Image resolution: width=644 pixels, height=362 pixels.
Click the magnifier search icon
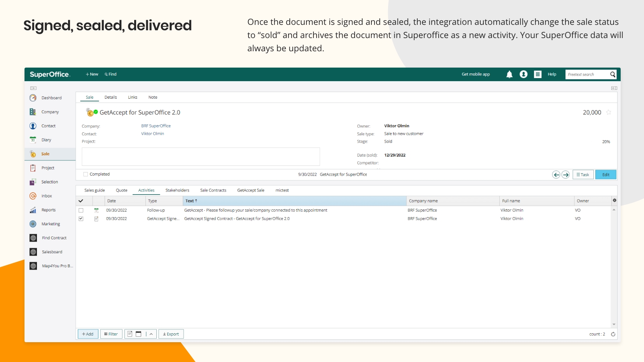point(613,74)
